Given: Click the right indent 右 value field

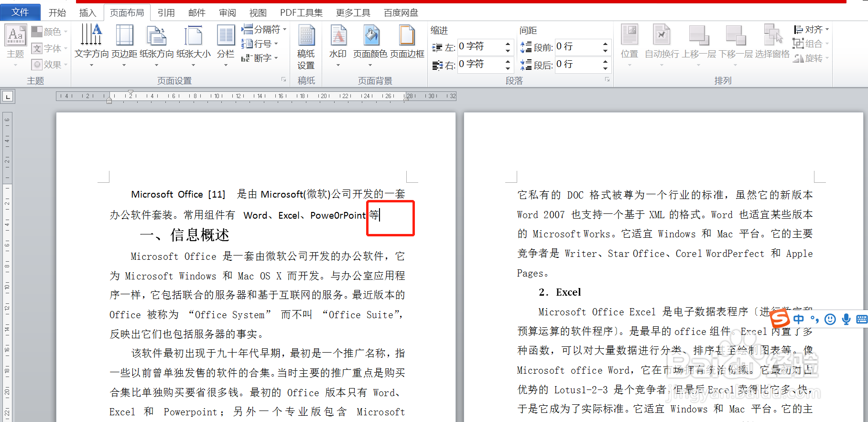Looking at the screenshot, I should coord(480,64).
